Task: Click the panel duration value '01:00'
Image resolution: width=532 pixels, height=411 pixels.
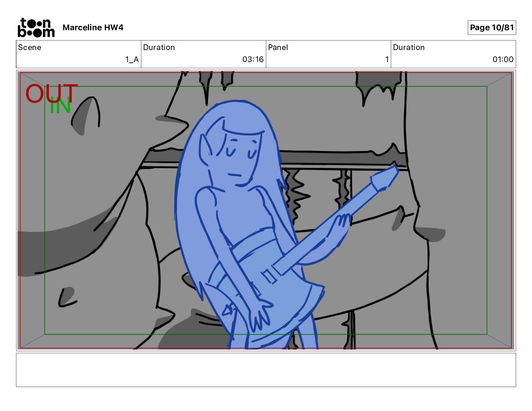Action: coord(503,59)
